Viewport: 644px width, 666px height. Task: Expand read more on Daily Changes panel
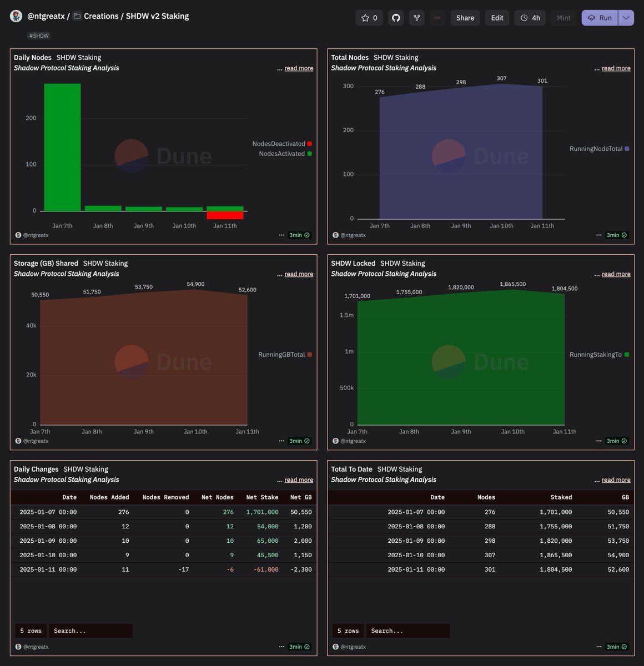click(299, 480)
